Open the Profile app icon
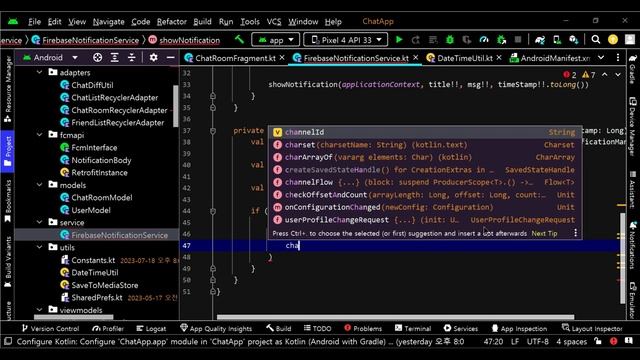This screenshot has width=640, height=360. [484, 40]
